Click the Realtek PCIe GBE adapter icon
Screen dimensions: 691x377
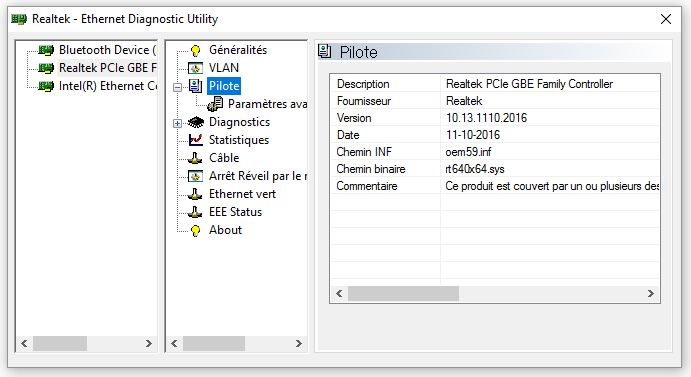pyautogui.click(x=46, y=68)
